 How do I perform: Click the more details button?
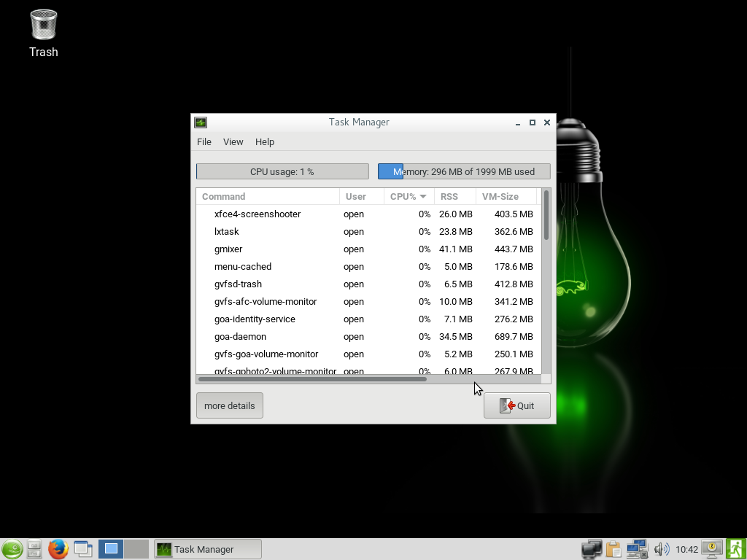(229, 406)
